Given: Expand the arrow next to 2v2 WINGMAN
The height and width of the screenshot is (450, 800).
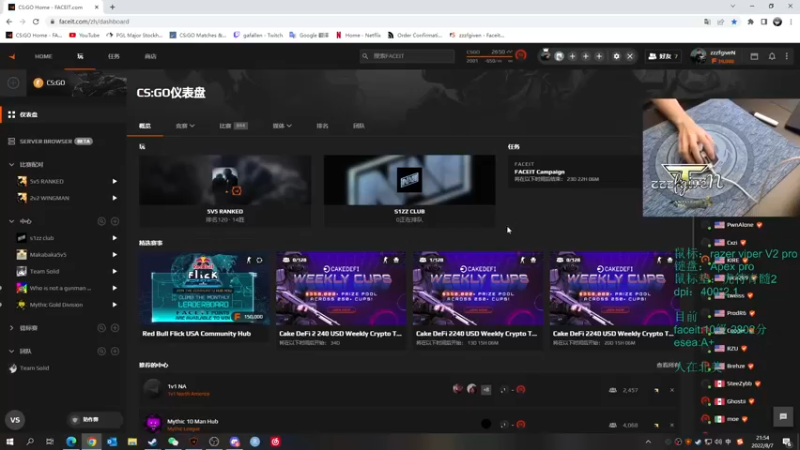Looking at the screenshot, I should click(114, 198).
